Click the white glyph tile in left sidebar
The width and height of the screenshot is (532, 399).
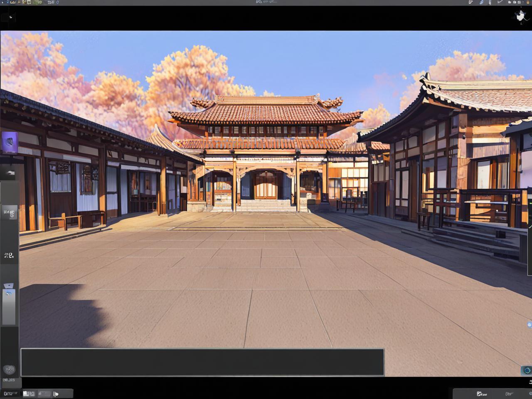point(9,255)
